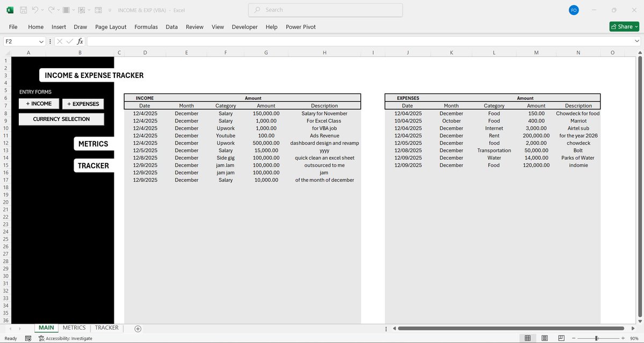Click the next sheet navigation arrow
This screenshot has width=644, height=343.
tap(20, 328)
